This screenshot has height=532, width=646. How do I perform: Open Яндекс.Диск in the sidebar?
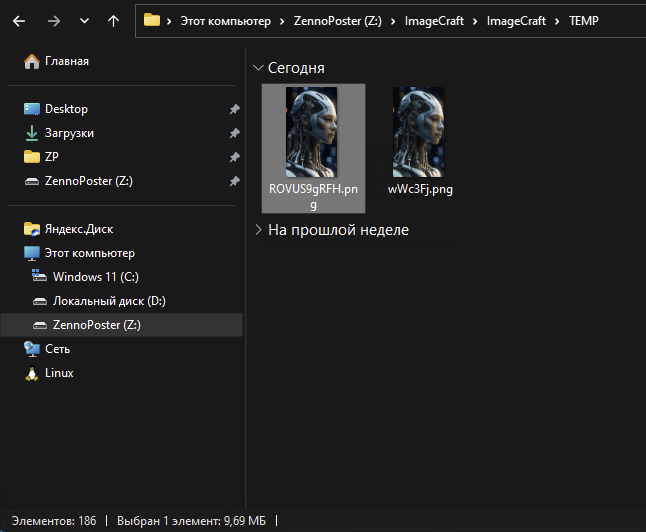pos(78,229)
